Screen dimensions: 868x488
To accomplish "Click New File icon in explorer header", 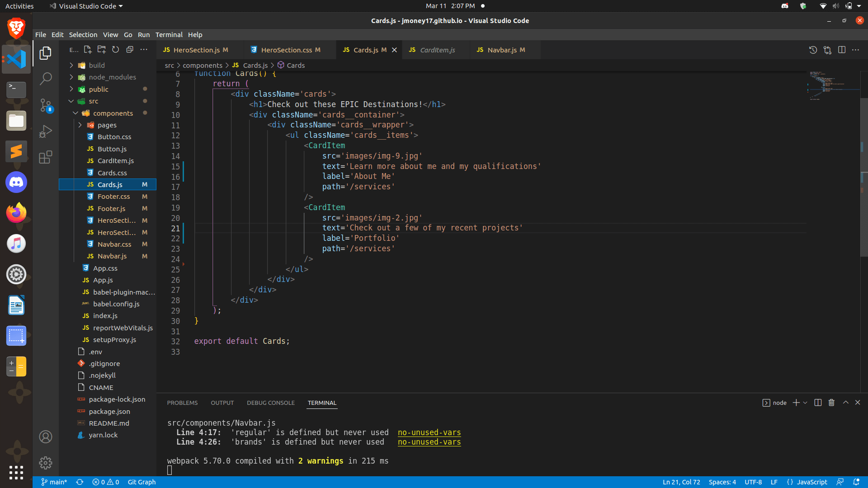I will point(88,50).
